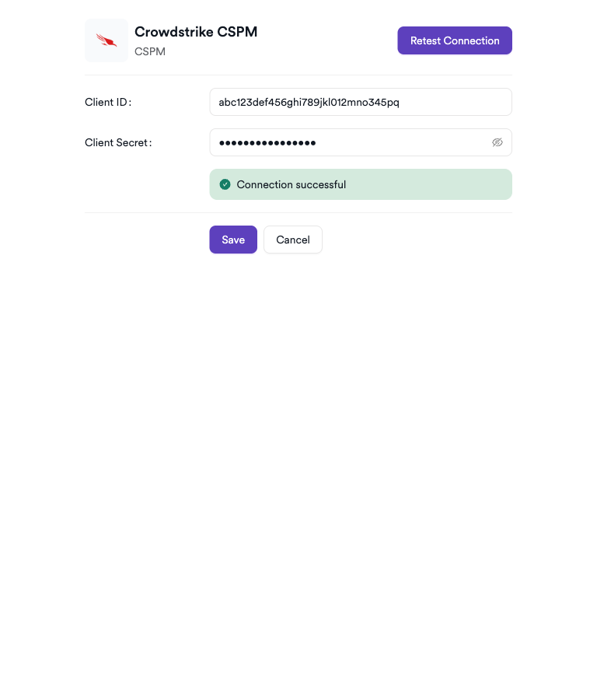Click the crossed-eye icon in secret field
The height and width of the screenshot is (700, 597).
[497, 142]
